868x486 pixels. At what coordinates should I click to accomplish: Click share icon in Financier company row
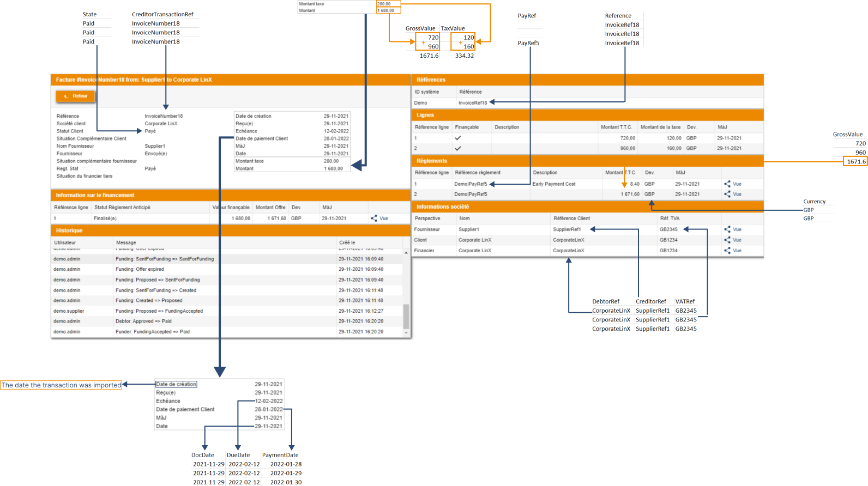pos(727,251)
